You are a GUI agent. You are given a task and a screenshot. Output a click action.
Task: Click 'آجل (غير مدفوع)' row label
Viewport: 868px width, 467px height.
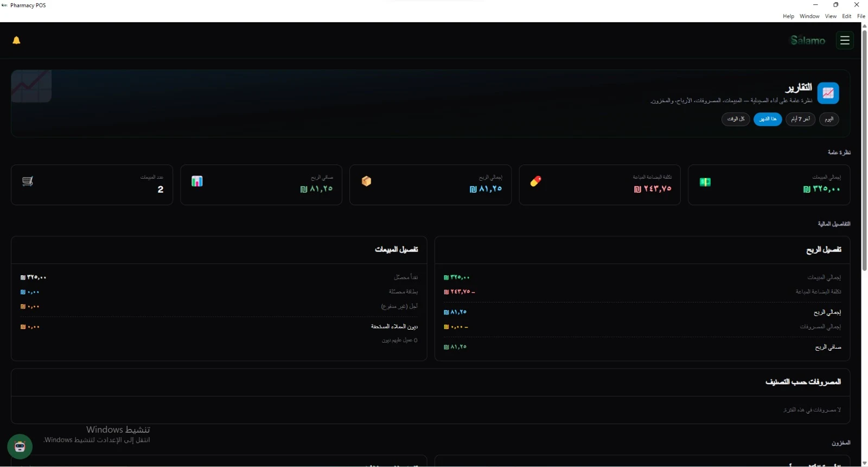[x=399, y=306]
